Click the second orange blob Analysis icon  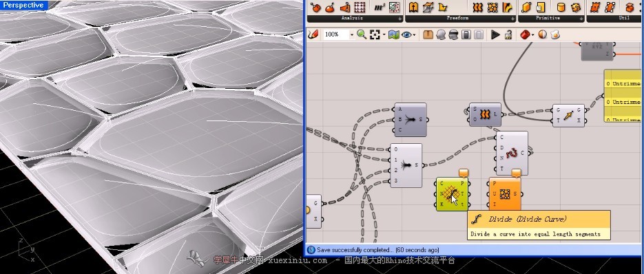coord(330,7)
